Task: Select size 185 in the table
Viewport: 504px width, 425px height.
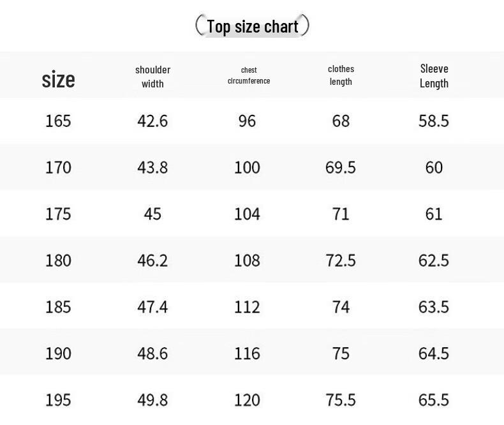Action: (58, 307)
